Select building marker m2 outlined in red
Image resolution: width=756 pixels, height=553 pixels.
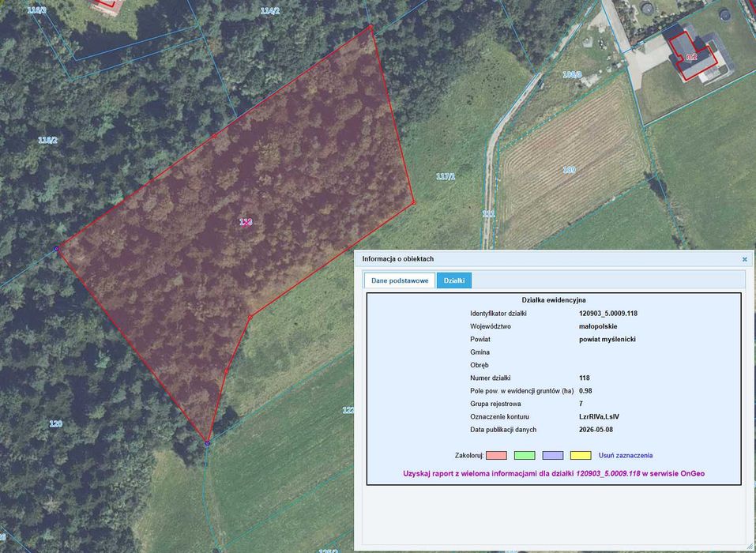pyautogui.click(x=692, y=57)
